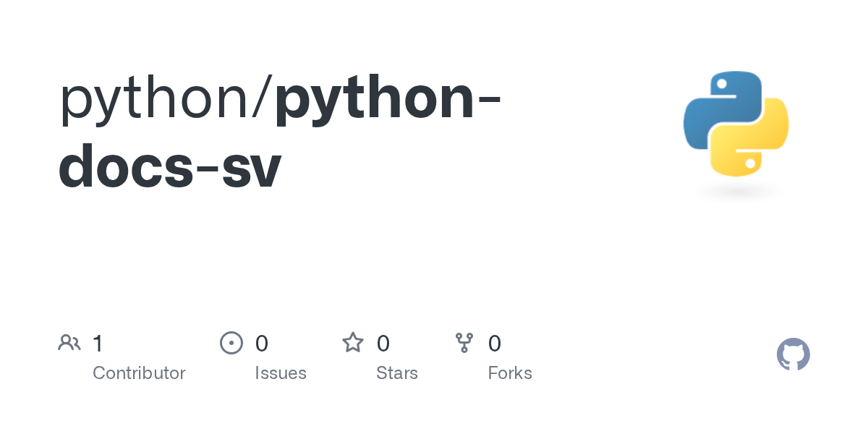868x434 pixels.
Task: Open the GitHub Octocat logo
Action: [x=793, y=354]
